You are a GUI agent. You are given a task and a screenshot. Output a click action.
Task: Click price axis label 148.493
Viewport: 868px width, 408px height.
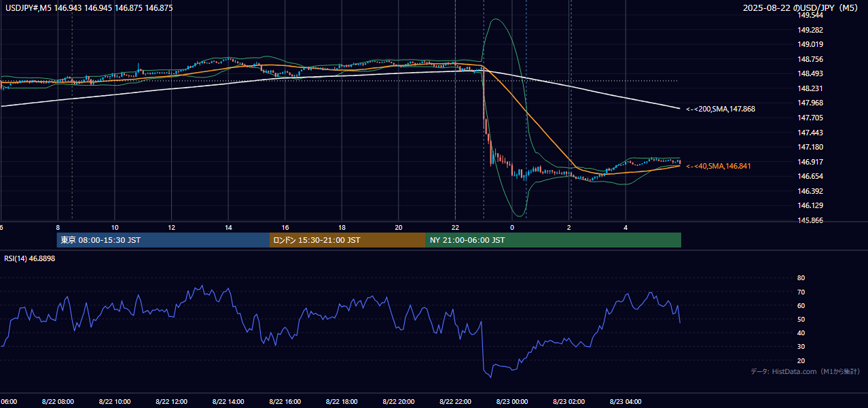tap(810, 74)
